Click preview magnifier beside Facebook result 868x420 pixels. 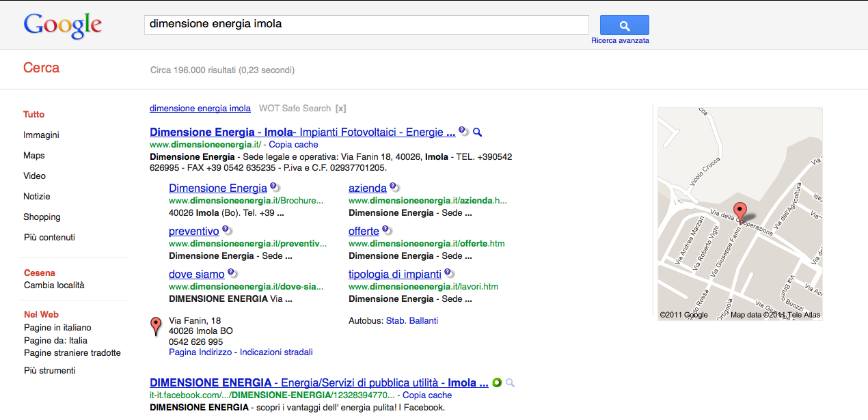click(x=510, y=383)
